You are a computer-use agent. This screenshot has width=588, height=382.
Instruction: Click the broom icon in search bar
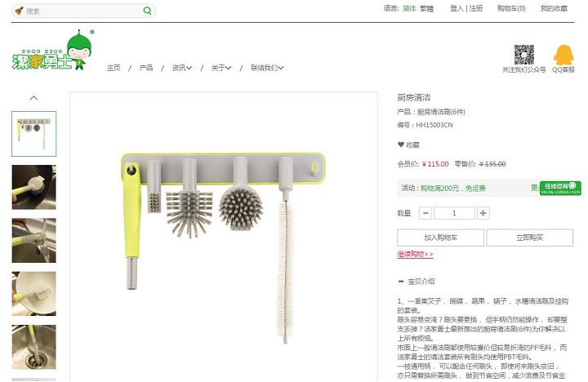(19, 11)
